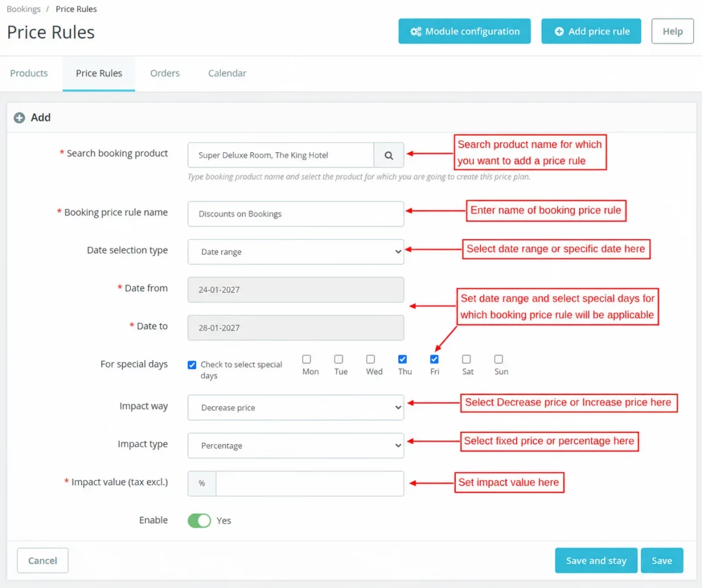702x588 pixels.
Task: Tick the Sat checkbox
Action: [x=466, y=359]
